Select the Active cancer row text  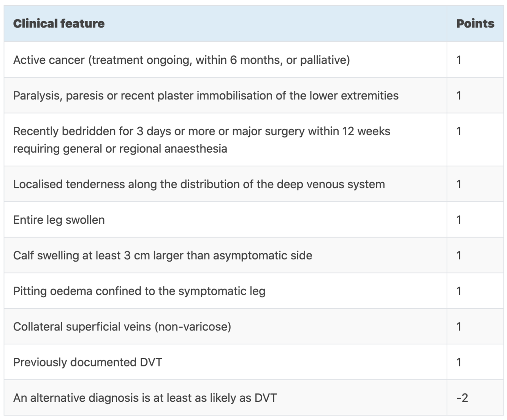(182, 60)
